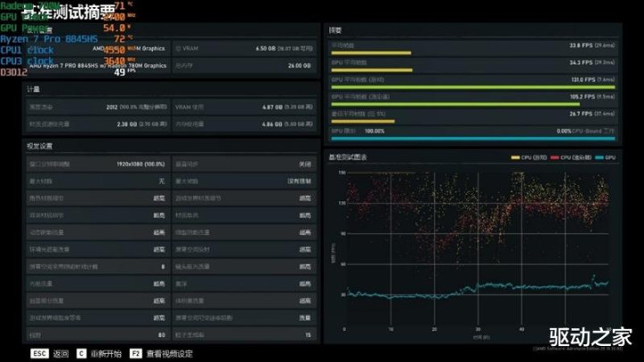This screenshot has width=644, height=362.
Task: Click the 100.00% GPU limit cyan bar
Action: coord(473,139)
